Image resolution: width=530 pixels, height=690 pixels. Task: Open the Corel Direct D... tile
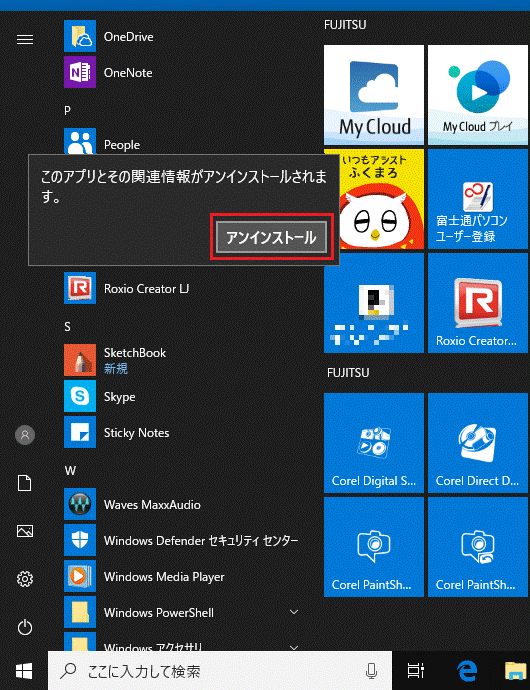pyautogui.click(x=478, y=443)
